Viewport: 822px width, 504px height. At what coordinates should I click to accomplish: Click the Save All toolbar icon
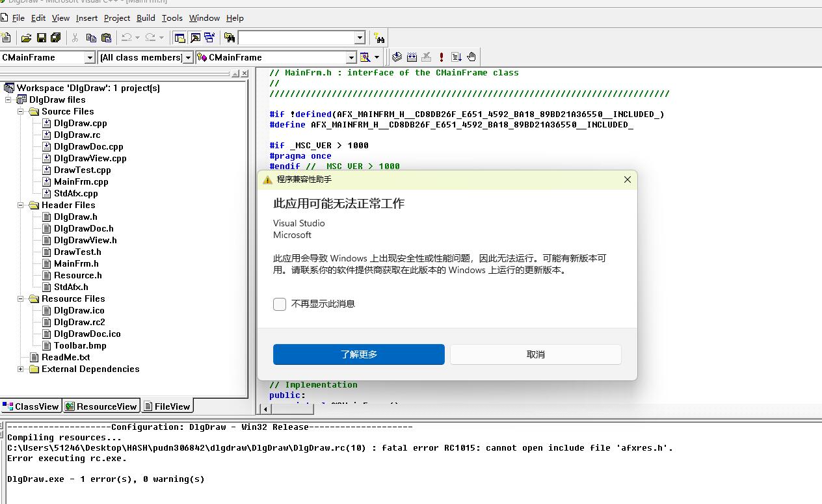point(55,38)
